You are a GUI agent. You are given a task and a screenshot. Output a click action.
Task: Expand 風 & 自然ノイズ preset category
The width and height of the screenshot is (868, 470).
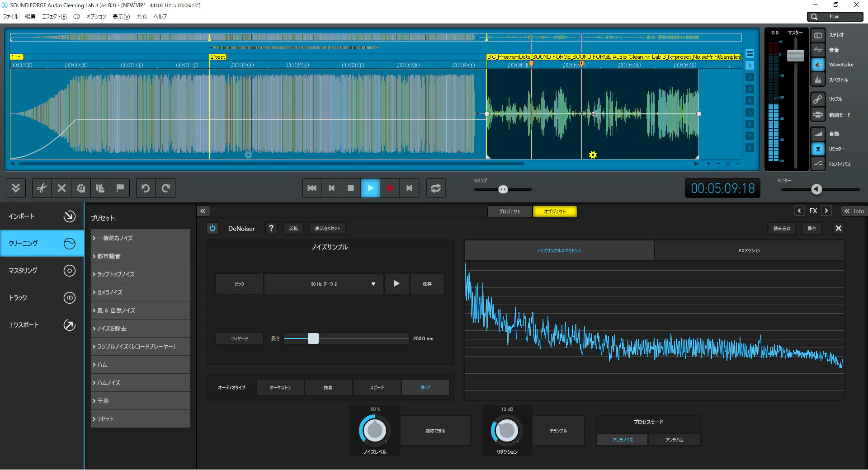pyautogui.click(x=141, y=310)
